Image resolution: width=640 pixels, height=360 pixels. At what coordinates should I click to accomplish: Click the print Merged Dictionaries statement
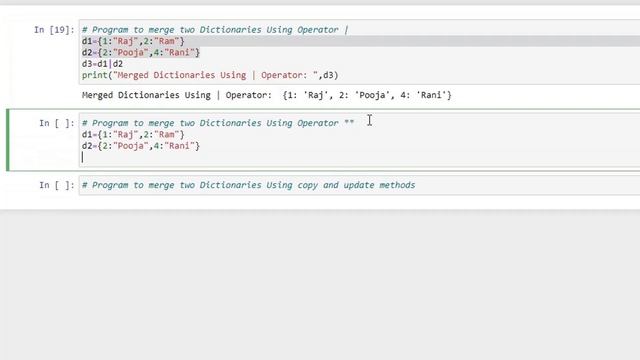tap(210, 76)
